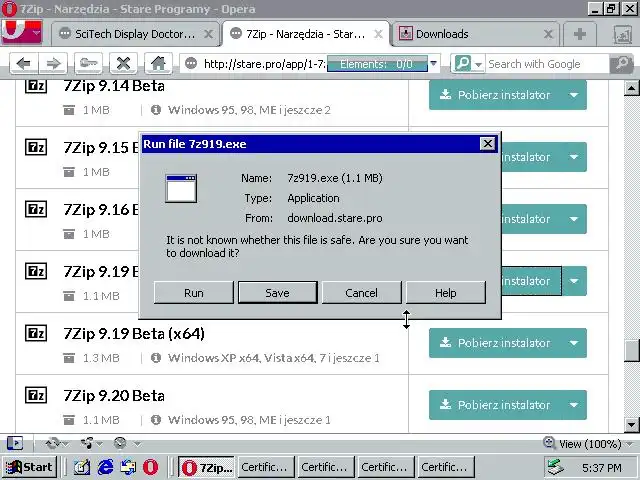Image resolution: width=640 pixels, height=480 pixels.
Task: Open Help in the Run file dialog
Action: tap(446, 293)
